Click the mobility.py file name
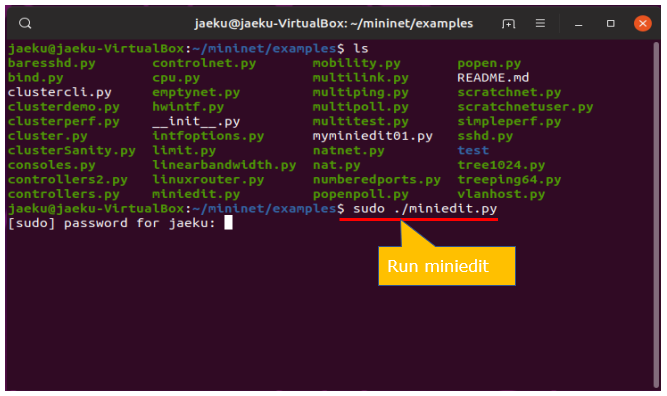This screenshot has width=667, height=396. [356, 63]
